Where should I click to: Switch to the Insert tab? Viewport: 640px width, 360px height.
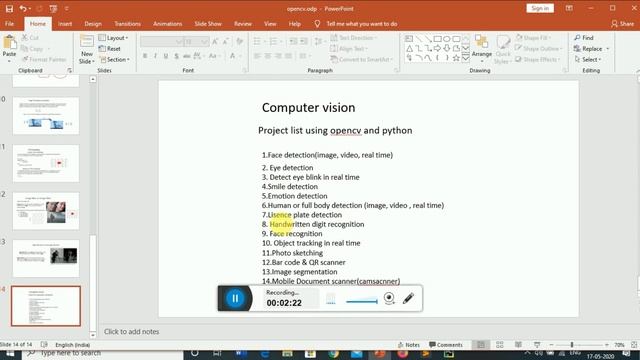(65, 24)
